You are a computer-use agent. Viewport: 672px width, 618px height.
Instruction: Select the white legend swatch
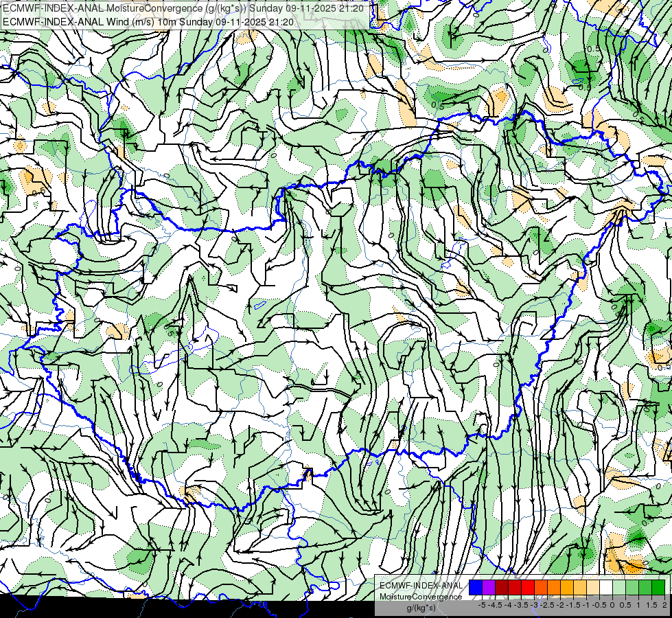(606, 587)
